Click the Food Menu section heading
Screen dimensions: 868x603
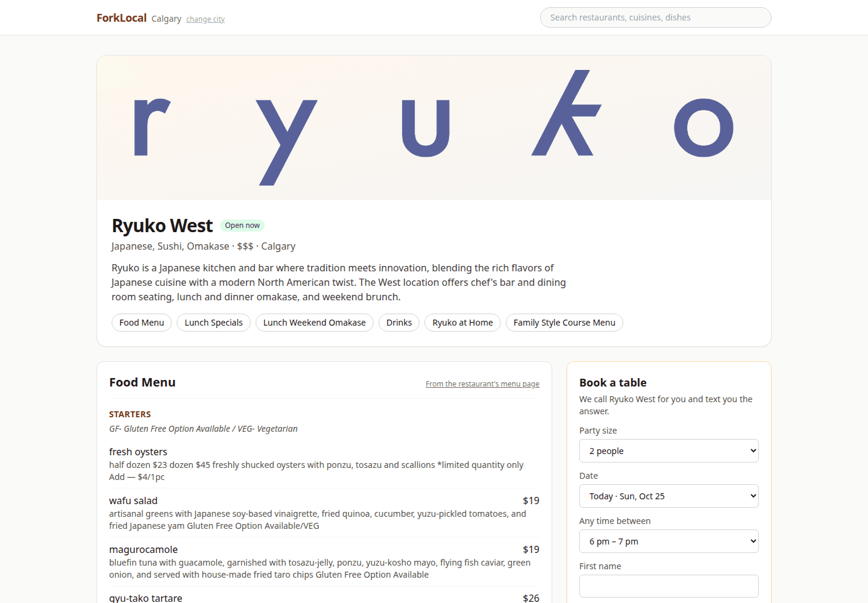142,382
